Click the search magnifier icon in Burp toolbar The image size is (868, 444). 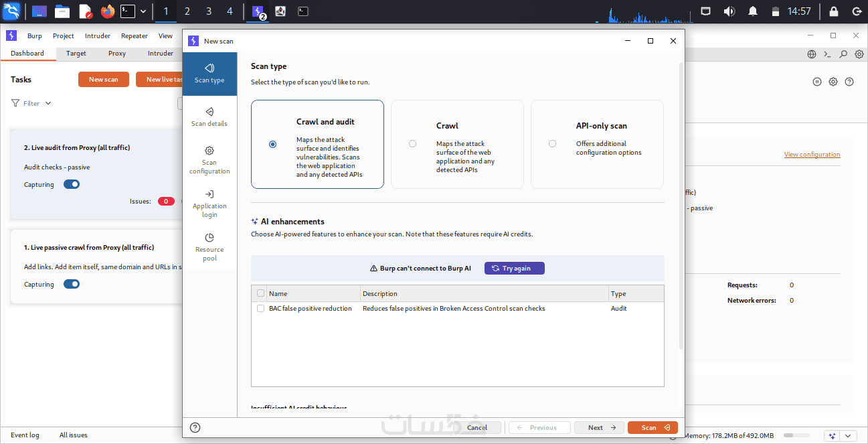pyautogui.click(x=843, y=54)
